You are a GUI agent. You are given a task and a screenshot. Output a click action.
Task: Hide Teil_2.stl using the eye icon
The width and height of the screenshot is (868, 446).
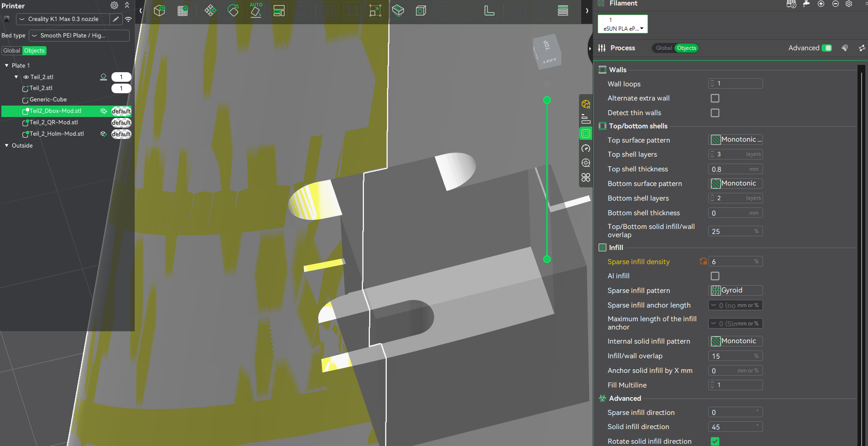(26, 77)
